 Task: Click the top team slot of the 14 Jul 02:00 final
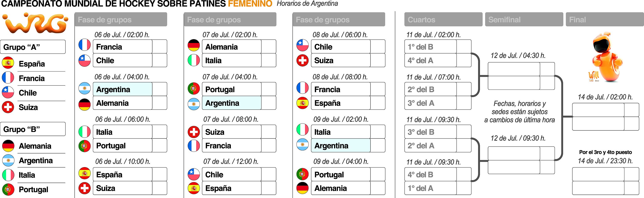point(598,110)
